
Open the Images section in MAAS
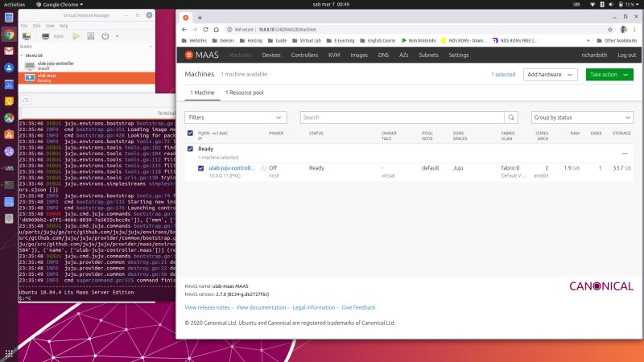(359, 55)
